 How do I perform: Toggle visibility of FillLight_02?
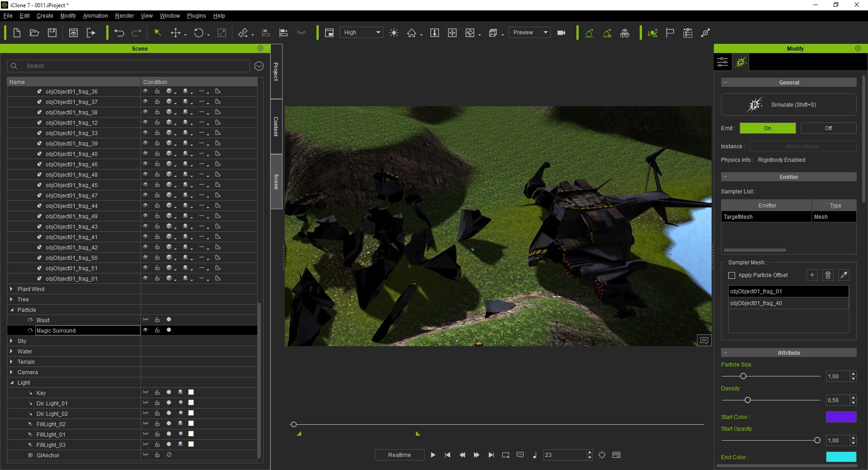(x=146, y=423)
